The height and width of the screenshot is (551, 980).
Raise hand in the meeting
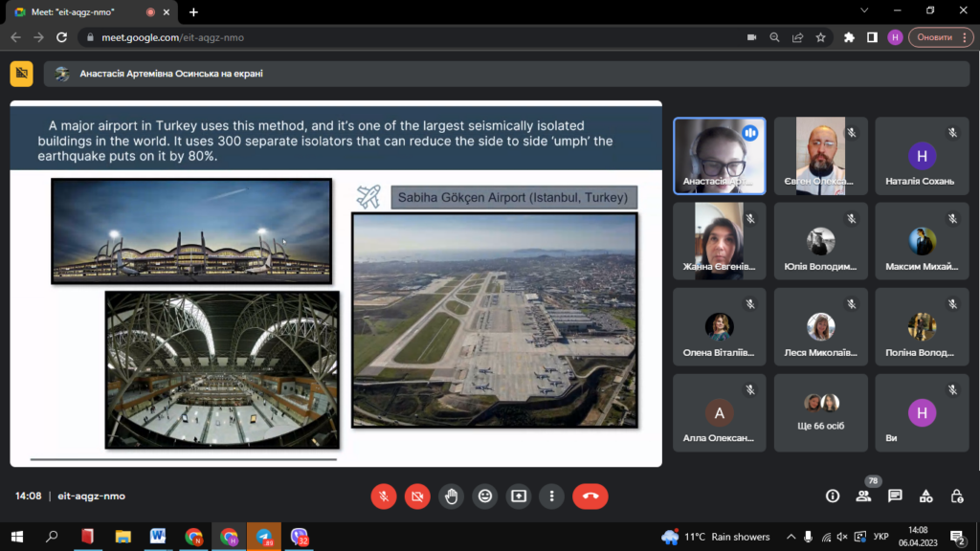(x=452, y=496)
